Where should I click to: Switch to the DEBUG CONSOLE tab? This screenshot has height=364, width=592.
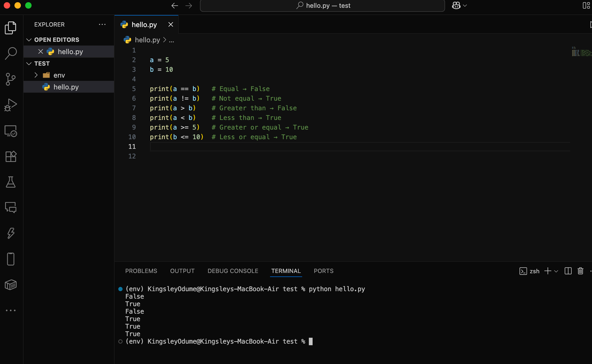pos(233,271)
